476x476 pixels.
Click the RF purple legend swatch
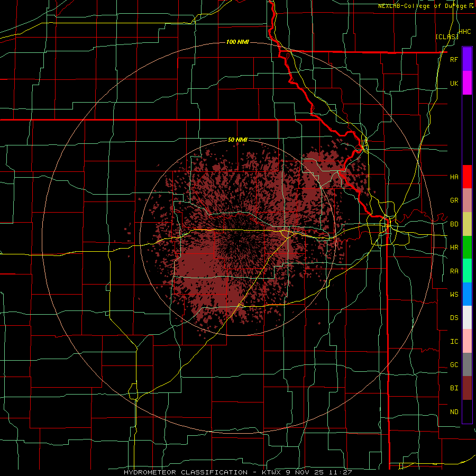tap(467, 59)
